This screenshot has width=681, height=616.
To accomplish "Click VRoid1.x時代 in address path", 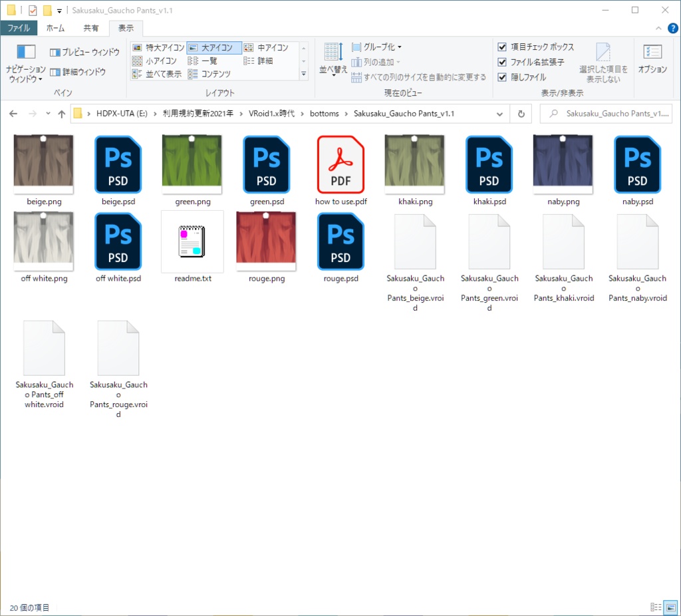I will 271,114.
